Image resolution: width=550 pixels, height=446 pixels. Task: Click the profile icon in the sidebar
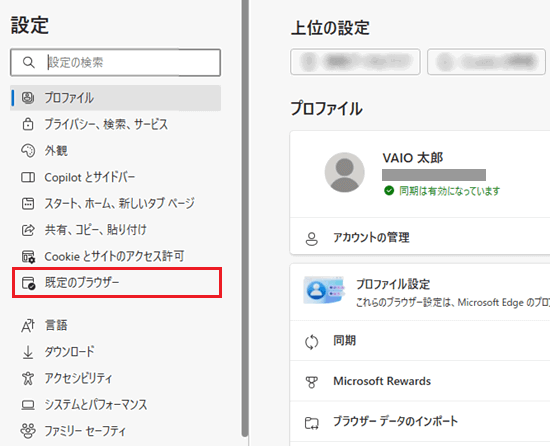28,98
